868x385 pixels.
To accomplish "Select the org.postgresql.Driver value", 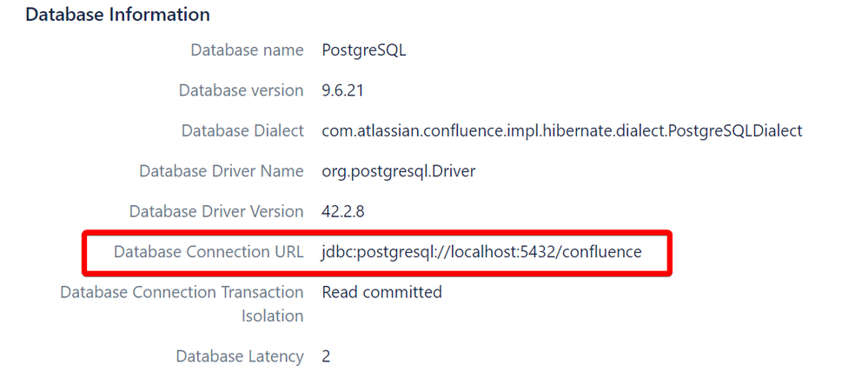I will coord(399,172).
